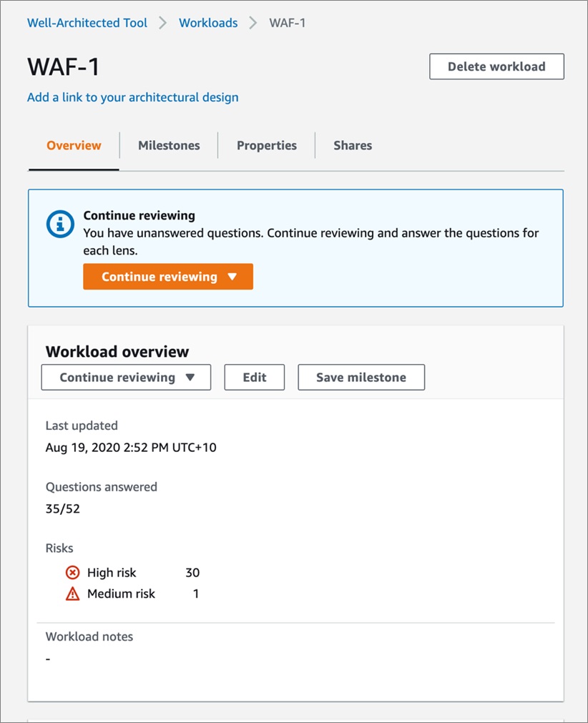588x723 pixels.
Task: Click the Edit button
Action: point(255,377)
